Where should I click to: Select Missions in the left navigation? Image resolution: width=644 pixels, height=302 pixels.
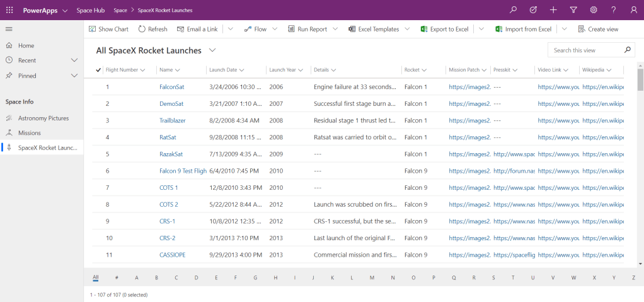coord(29,133)
